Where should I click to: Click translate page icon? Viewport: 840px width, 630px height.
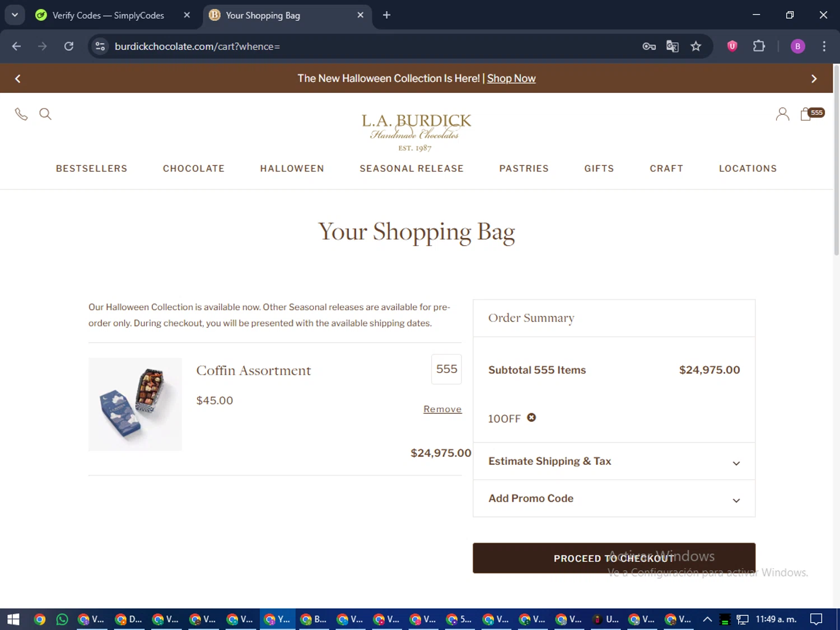pyautogui.click(x=673, y=46)
